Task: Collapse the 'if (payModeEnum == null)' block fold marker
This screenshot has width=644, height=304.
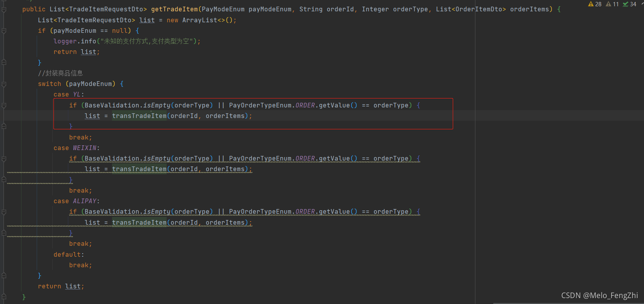Action: click(4, 30)
